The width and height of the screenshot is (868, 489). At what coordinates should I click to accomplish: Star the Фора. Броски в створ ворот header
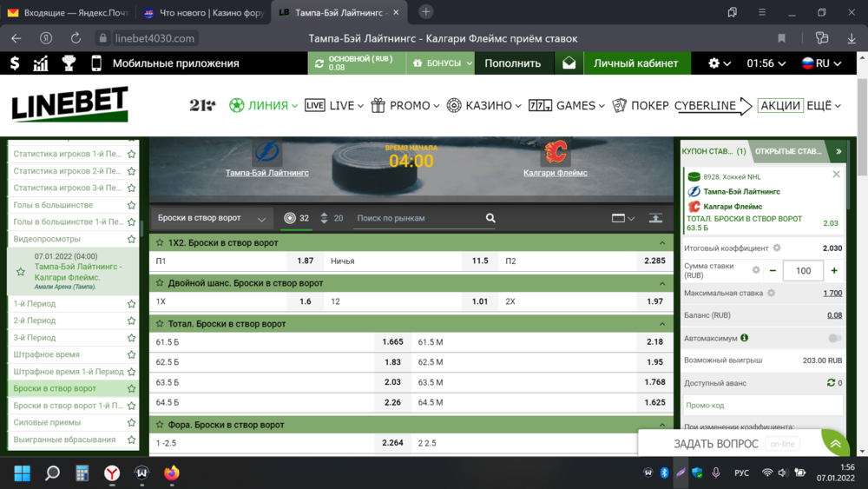(160, 425)
